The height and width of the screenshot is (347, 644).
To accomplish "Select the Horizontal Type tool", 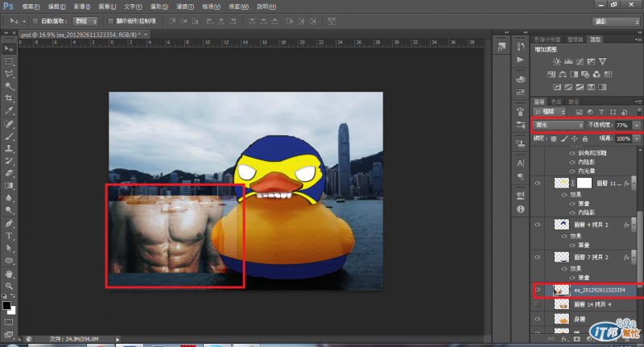I will (x=9, y=236).
